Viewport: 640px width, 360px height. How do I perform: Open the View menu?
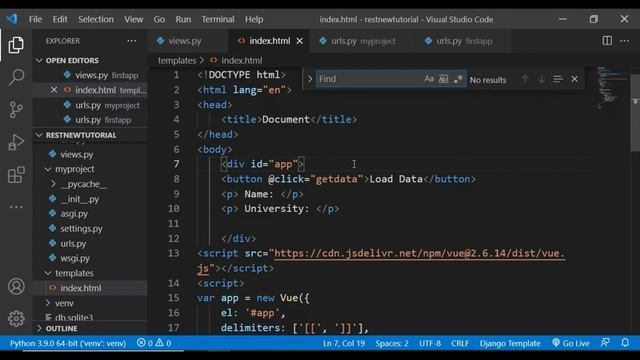pyautogui.click(x=133, y=19)
